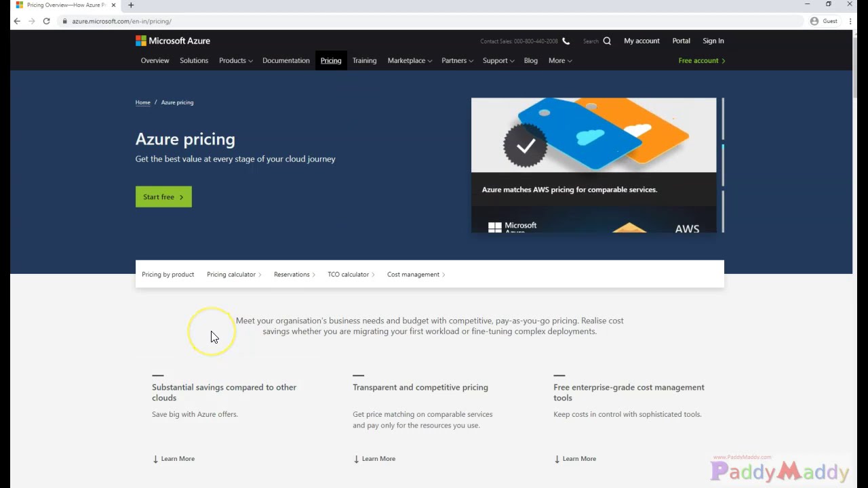
Task: Click Transparent and competitive pricing heading
Action: click(420, 388)
